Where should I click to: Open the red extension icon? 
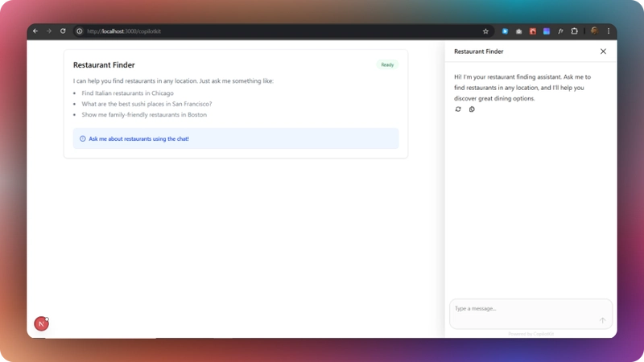coord(533,31)
